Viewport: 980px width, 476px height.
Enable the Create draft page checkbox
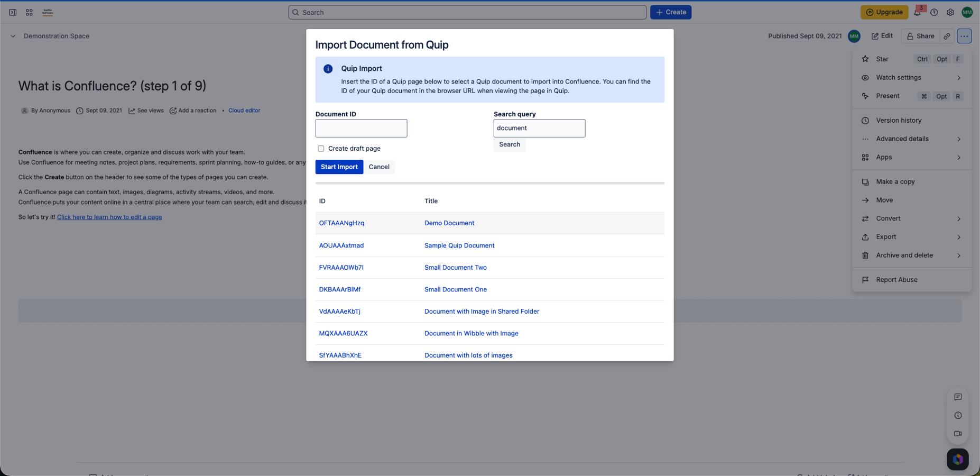coord(321,149)
